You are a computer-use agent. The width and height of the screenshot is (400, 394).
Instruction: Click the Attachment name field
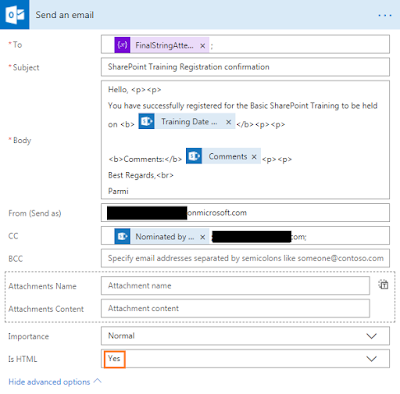pyautogui.click(x=235, y=286)
